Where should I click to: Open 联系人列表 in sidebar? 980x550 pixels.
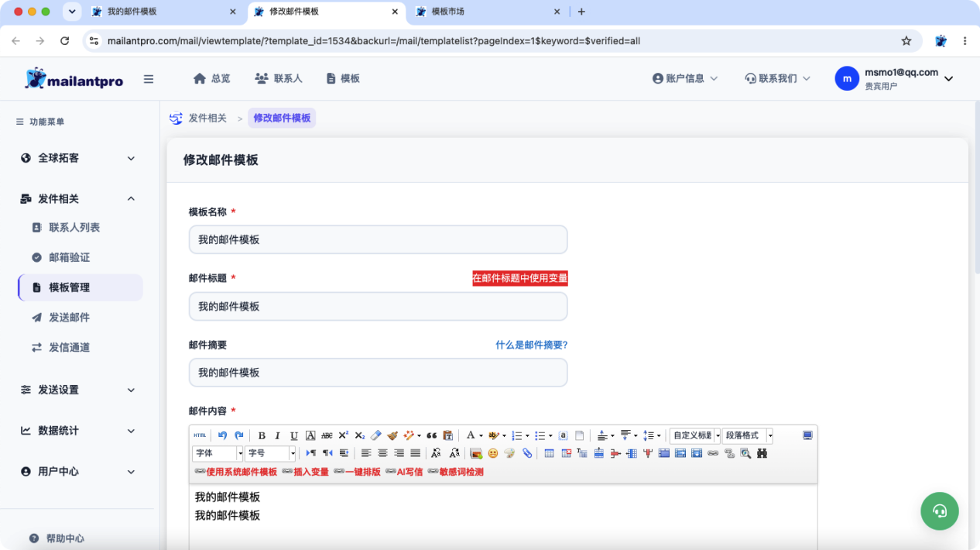click(74, 228)
